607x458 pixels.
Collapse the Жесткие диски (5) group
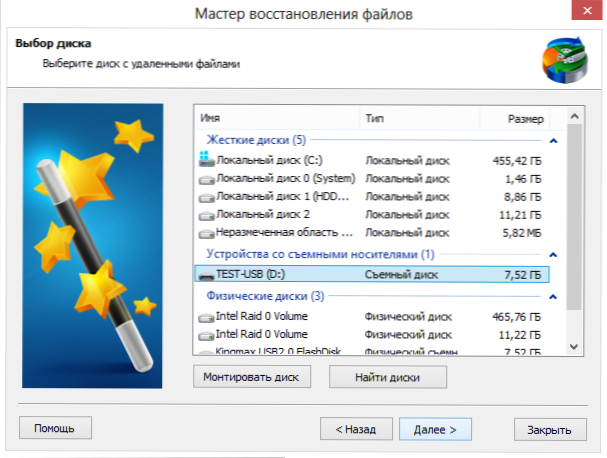coord(553,141)
